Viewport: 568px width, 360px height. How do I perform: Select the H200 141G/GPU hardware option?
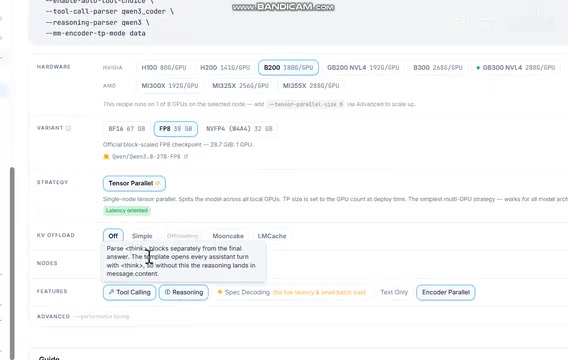coord(225,68)
